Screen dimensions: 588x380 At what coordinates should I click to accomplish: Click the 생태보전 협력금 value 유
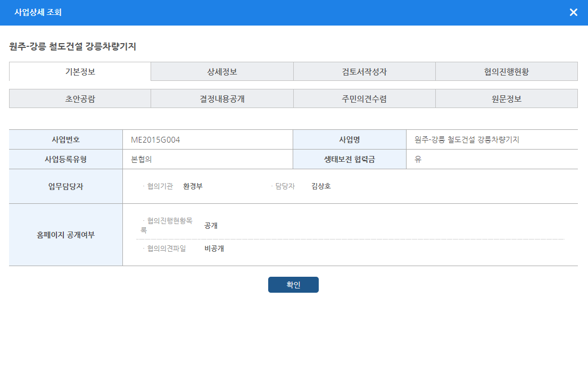[418, 160]
